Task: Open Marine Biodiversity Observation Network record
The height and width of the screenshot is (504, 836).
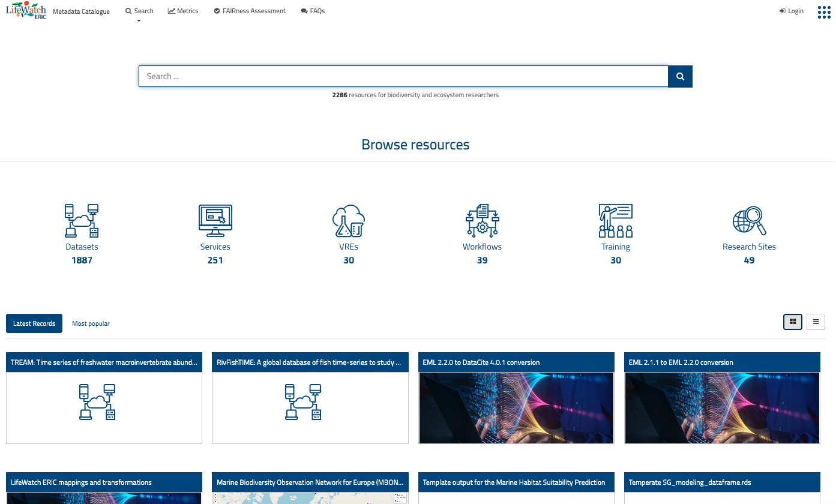Action: 310,482
